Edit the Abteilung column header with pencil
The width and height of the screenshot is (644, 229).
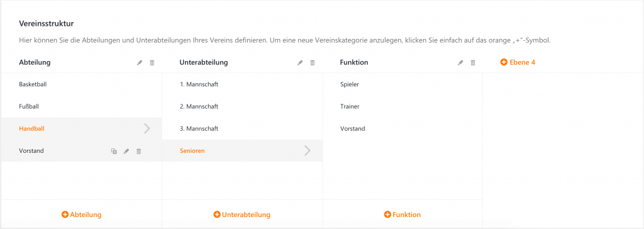(140, 63)
